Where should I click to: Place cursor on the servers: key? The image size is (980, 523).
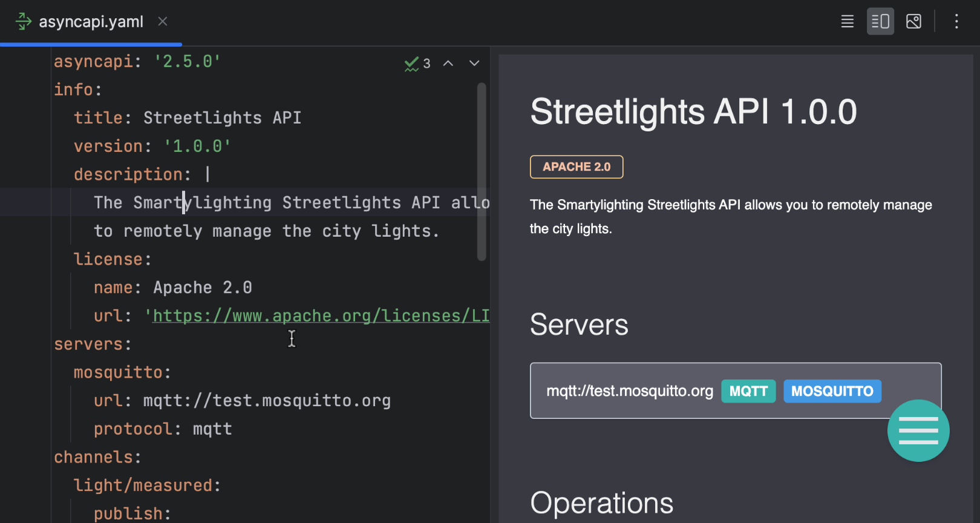92,344
